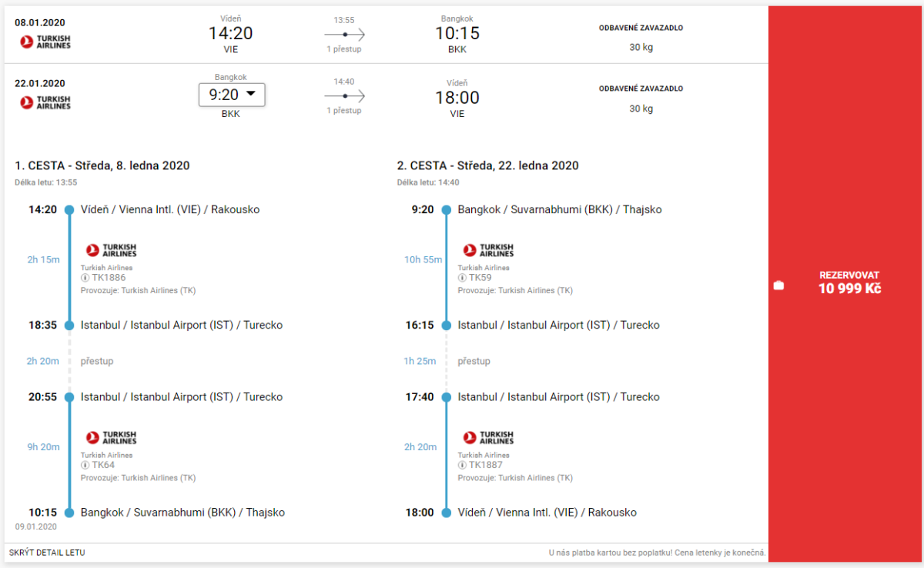
Task: Select the 1. CESTA Středa, 8. ledna heading
Action: pyautogui.click(x=102, y=165)
